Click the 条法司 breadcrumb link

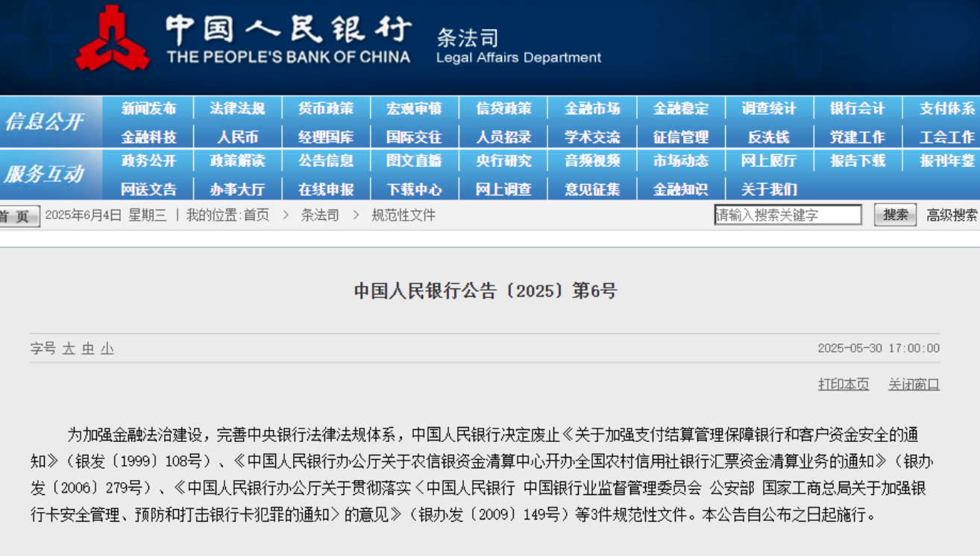click(320, 215)
